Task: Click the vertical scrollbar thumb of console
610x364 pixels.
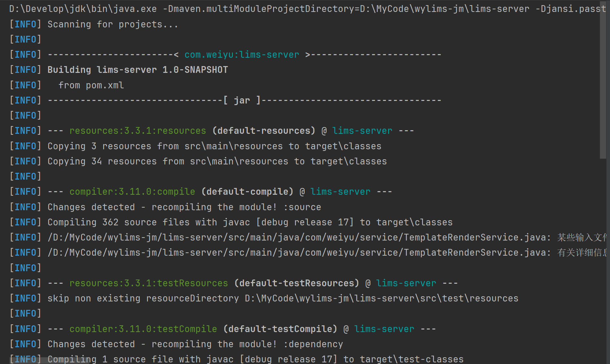Action: [x=603, y=80]
